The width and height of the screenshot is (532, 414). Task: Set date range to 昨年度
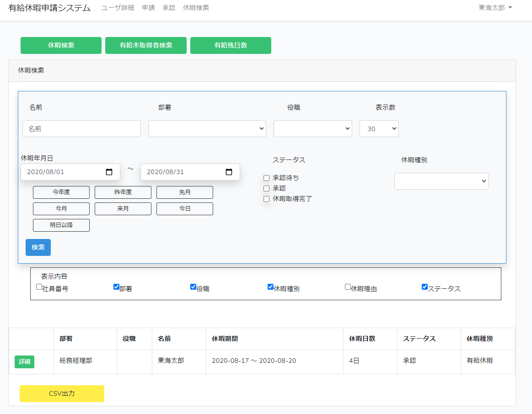(x=123, y=192)
